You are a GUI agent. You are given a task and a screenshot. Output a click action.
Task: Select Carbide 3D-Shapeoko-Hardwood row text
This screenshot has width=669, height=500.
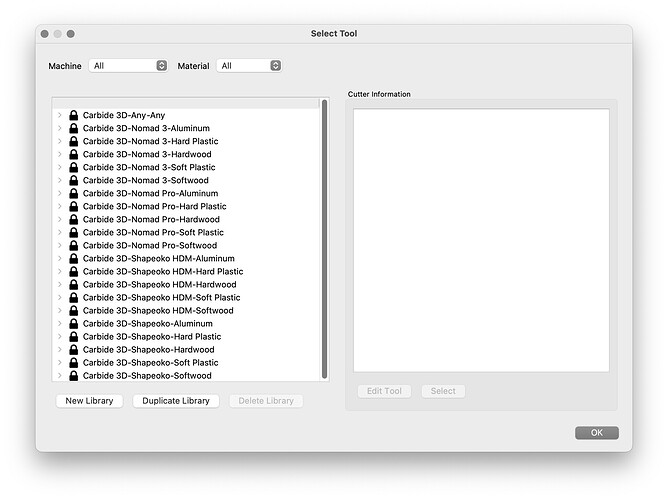pos(148,349)
